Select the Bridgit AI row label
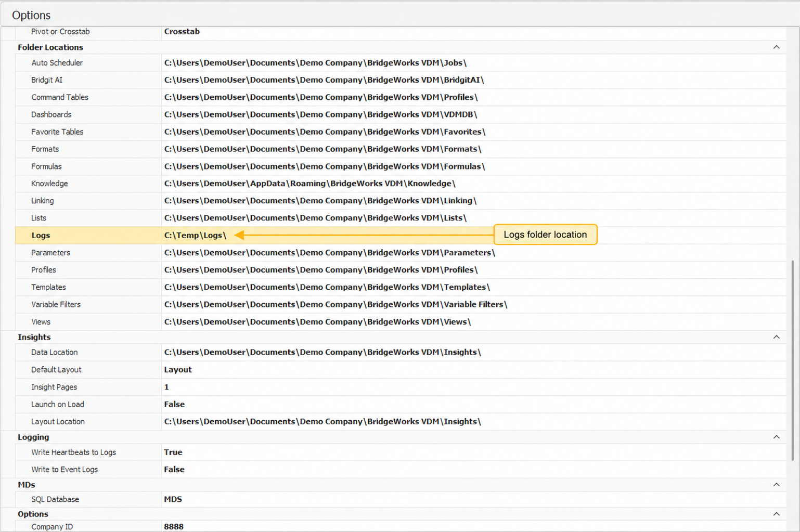Image resolution: width=800 pixels, height=532 pixels. click(x=47, y=80)
